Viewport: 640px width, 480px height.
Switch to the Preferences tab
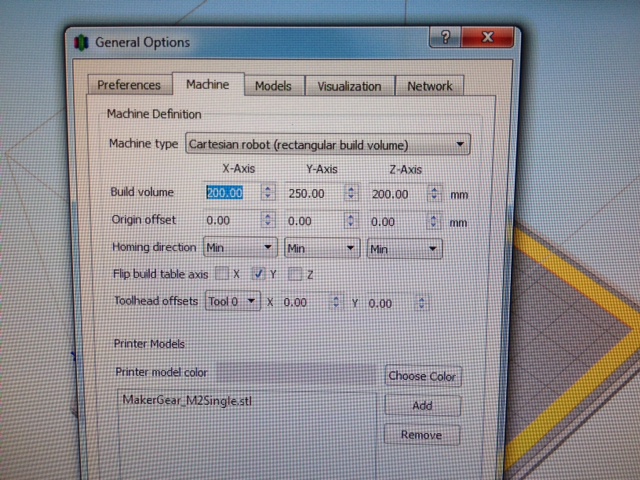point(128,85)
